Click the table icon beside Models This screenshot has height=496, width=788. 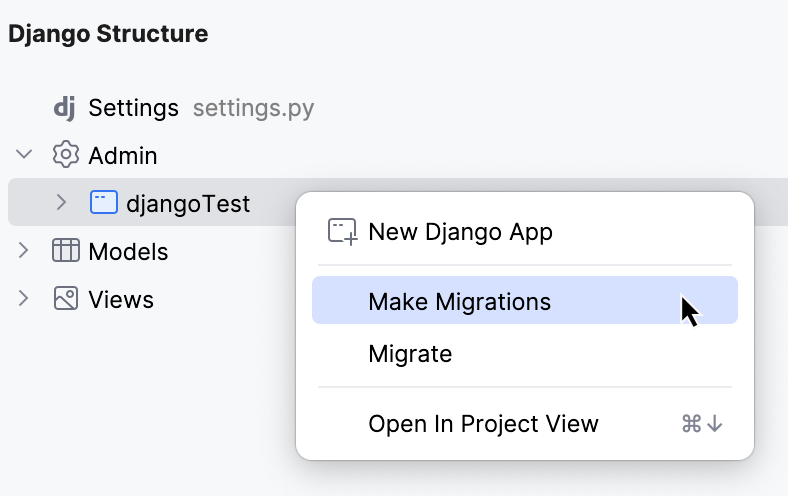[65, 251]
